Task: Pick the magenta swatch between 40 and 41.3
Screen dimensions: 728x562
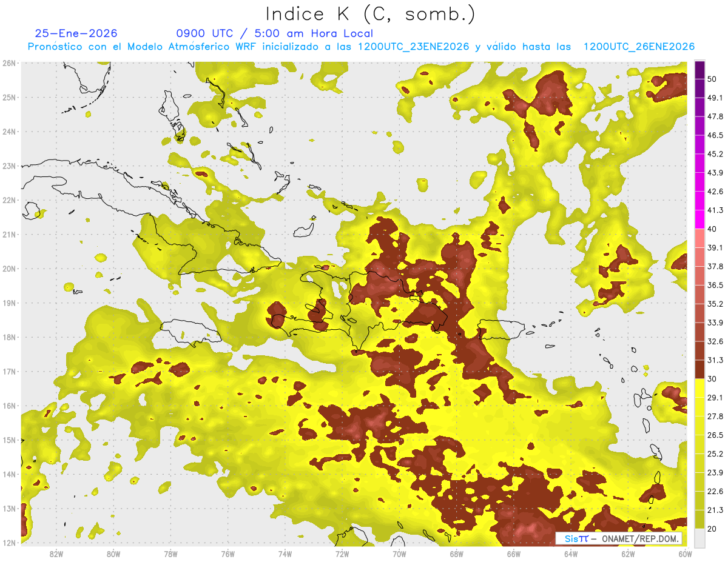Action: [699, 219]
